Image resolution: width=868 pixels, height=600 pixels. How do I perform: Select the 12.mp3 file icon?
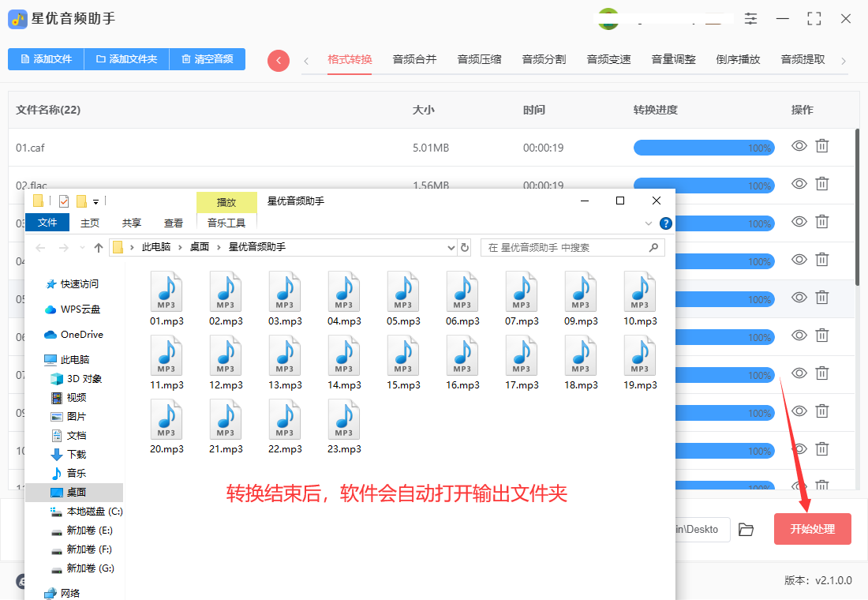[226, 356]
